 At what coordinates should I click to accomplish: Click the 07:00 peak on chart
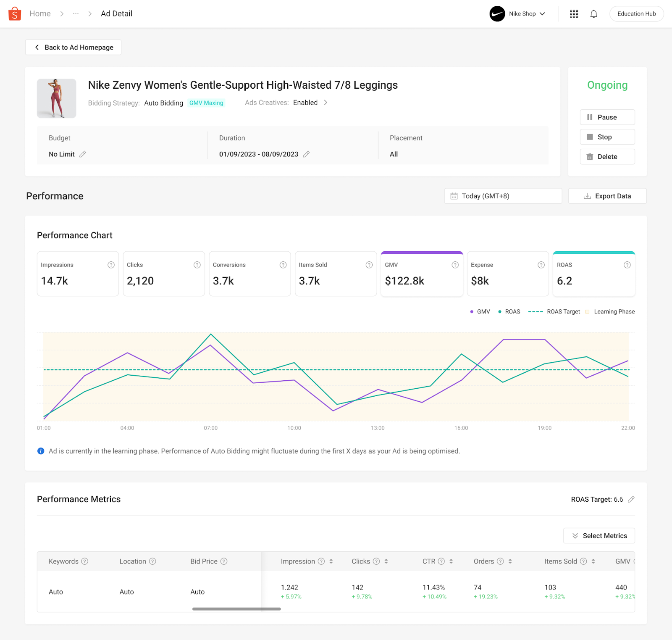211,334
